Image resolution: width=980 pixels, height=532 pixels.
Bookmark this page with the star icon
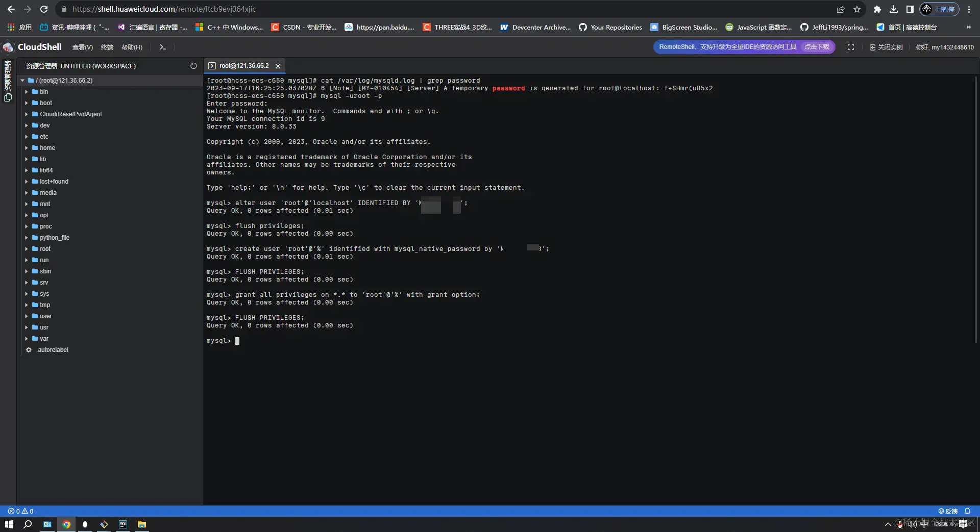tap(857, 9)
